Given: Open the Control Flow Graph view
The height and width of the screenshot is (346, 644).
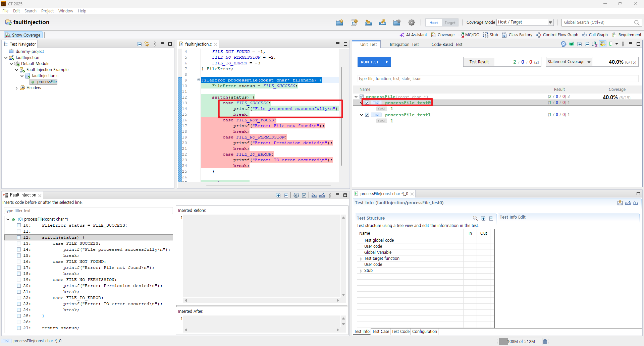Looking at the screenshot, I should [x=557, y=35].
